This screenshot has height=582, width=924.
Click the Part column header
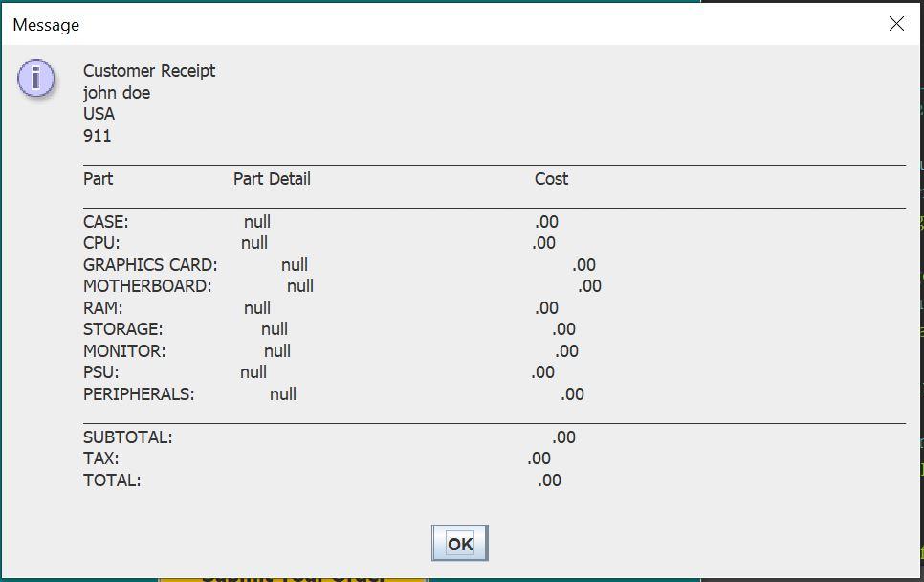(97, 178)
